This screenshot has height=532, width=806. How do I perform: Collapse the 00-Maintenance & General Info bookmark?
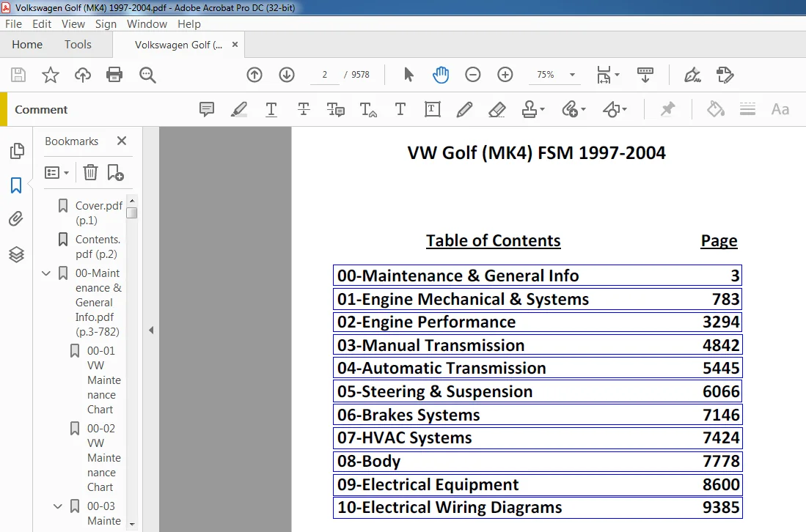(x=46, y=273)
